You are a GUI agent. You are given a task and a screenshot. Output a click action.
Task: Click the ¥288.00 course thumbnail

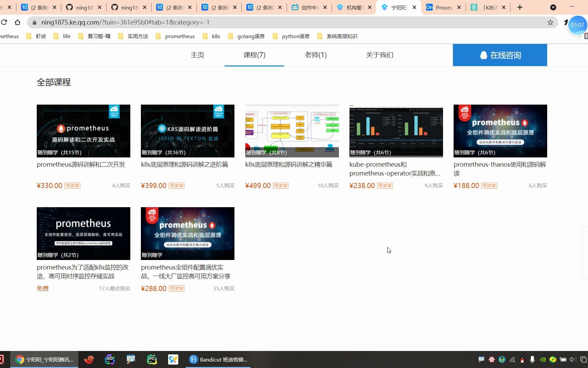click(187, 233)
